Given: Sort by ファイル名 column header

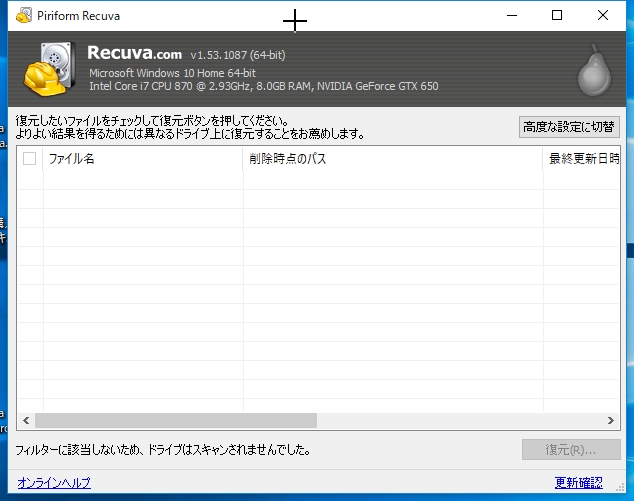Looking at the screenshot, I should point(142,159).
